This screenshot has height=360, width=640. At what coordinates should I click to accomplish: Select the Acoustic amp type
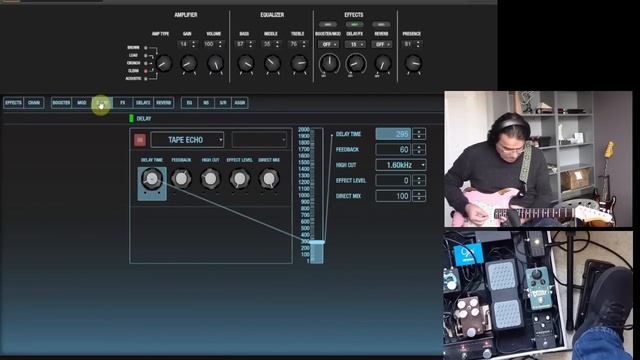tap(146, 78)
